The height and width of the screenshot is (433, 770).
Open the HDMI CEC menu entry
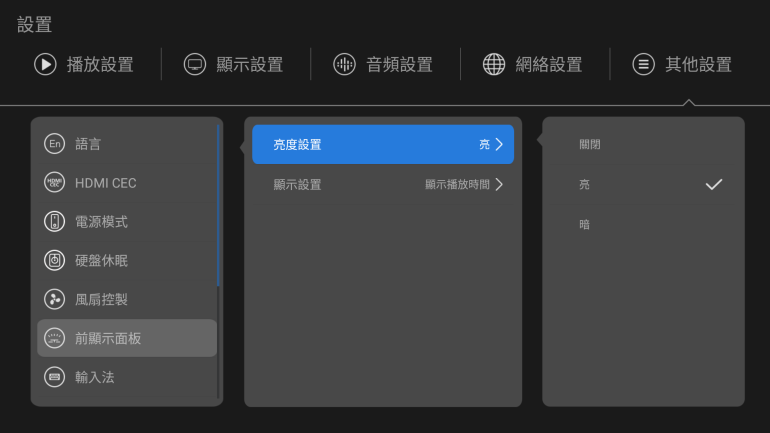tap(127, 183)
